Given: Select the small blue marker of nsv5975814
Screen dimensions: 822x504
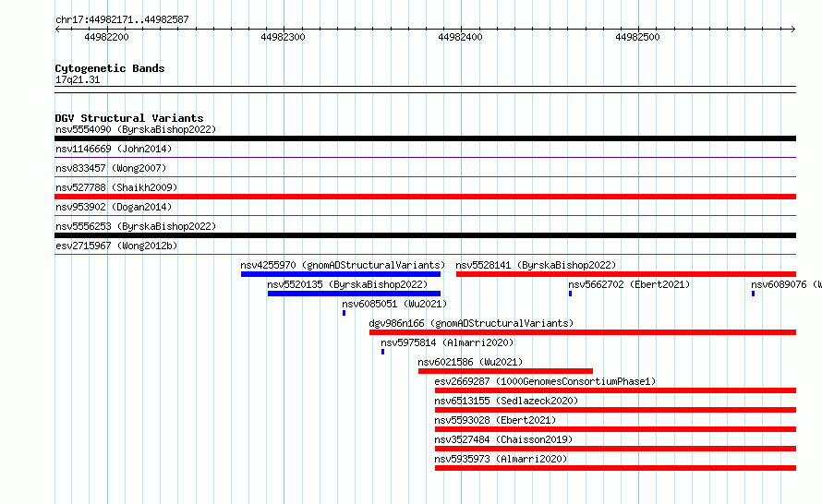Looking at the screenshot, I should [x=382, y=352].
